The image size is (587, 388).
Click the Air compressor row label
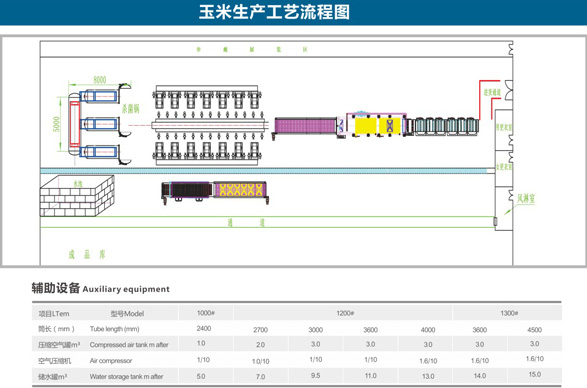111,361
